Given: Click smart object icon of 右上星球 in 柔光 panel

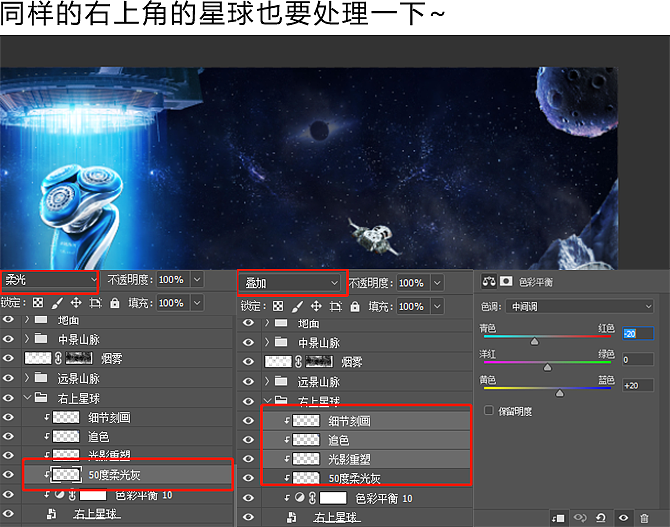Looking at the screenshot, I should (51, 514).
